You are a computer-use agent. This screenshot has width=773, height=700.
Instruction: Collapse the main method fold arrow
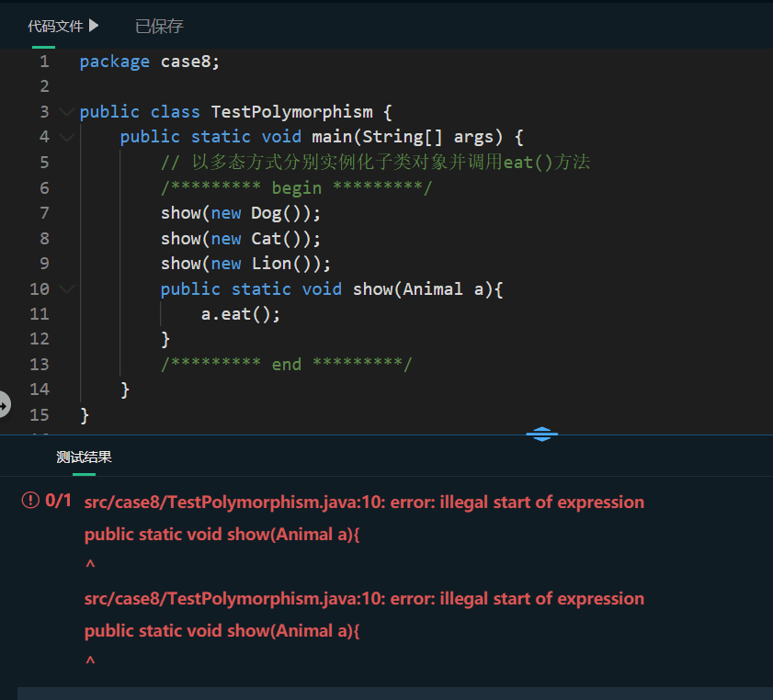pyautogui.click(x=66, y=137)
